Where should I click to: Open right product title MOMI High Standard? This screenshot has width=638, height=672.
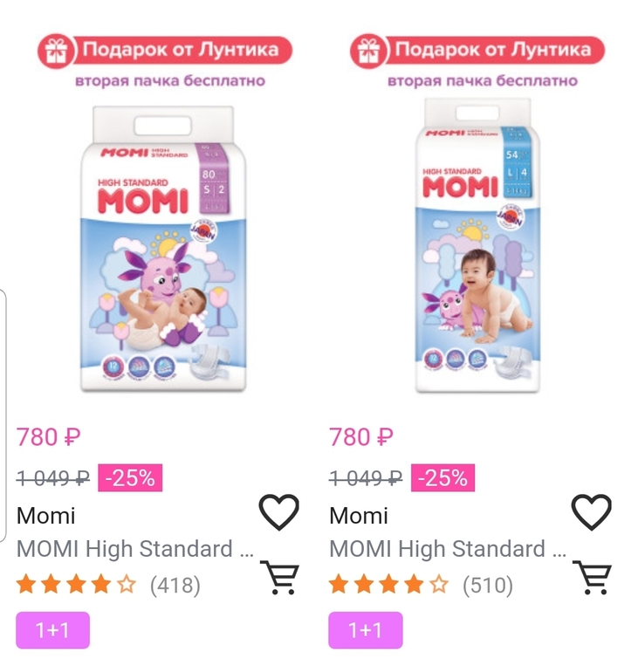click(x=449, y=549)
